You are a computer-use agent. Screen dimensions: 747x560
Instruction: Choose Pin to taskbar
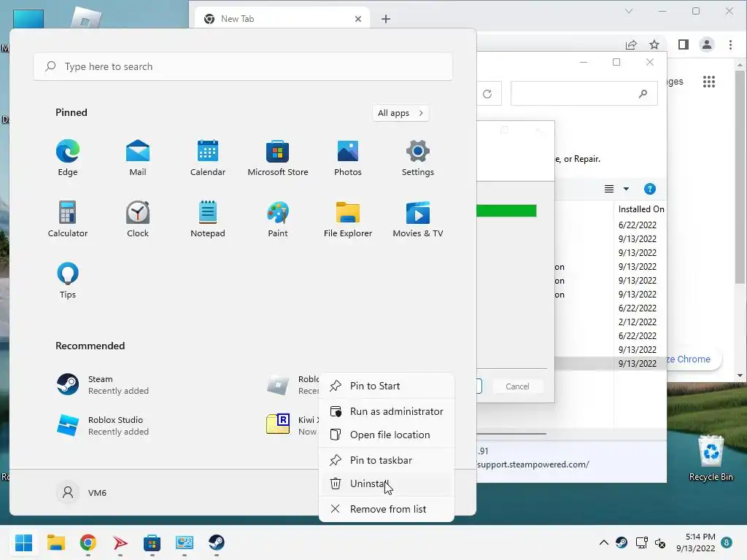pos(387,460)
